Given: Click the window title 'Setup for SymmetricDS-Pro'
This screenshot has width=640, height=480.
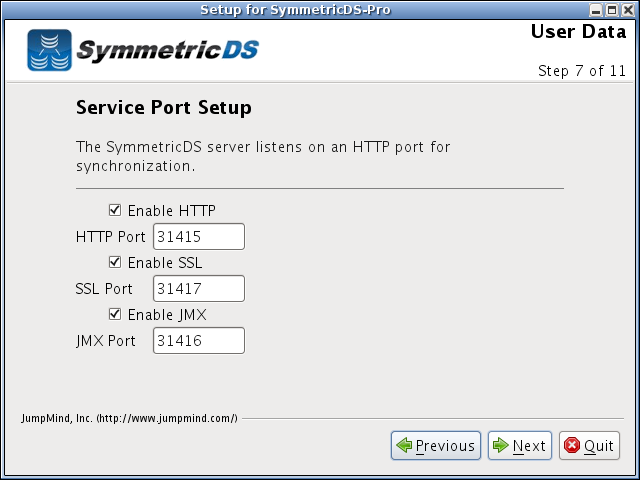Looking at the screenshot, I should [296, 10].
